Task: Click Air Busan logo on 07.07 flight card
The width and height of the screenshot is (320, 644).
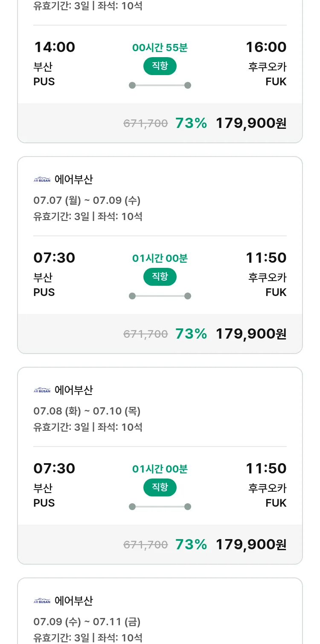Action: click(x=42, y=180)
